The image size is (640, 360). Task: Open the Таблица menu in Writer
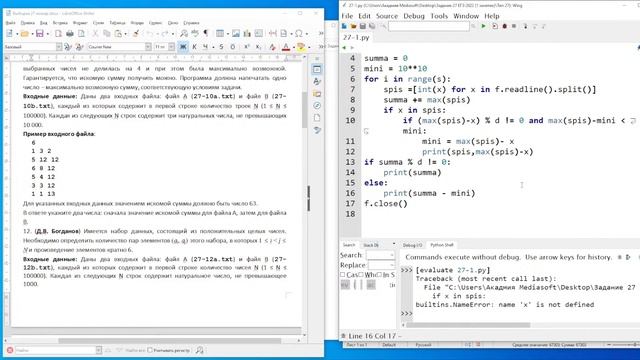117,23
